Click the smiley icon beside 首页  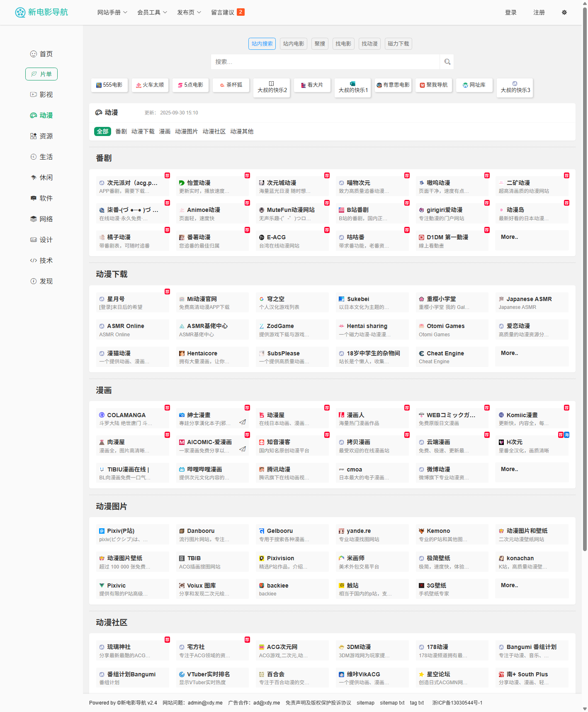[34, 54]
